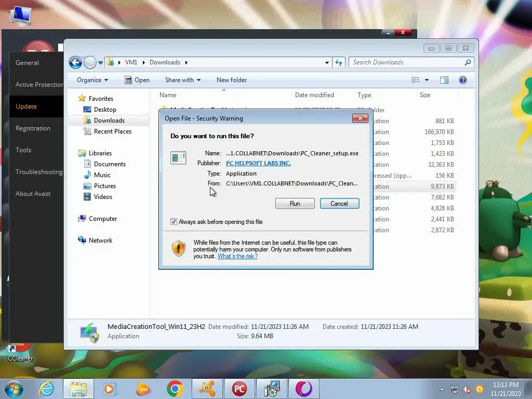Open Windows Explorer taskbar icon

[x=78, y=389]
